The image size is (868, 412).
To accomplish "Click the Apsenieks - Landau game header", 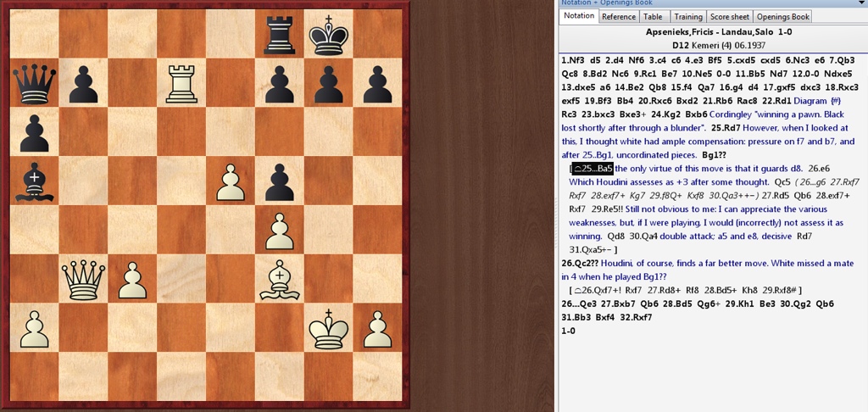I will point(712,31).
